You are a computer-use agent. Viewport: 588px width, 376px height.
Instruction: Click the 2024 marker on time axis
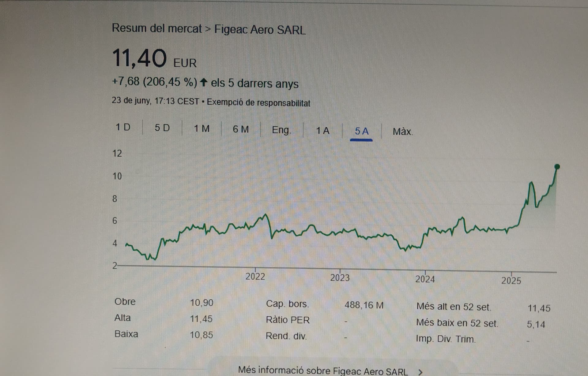425,279
